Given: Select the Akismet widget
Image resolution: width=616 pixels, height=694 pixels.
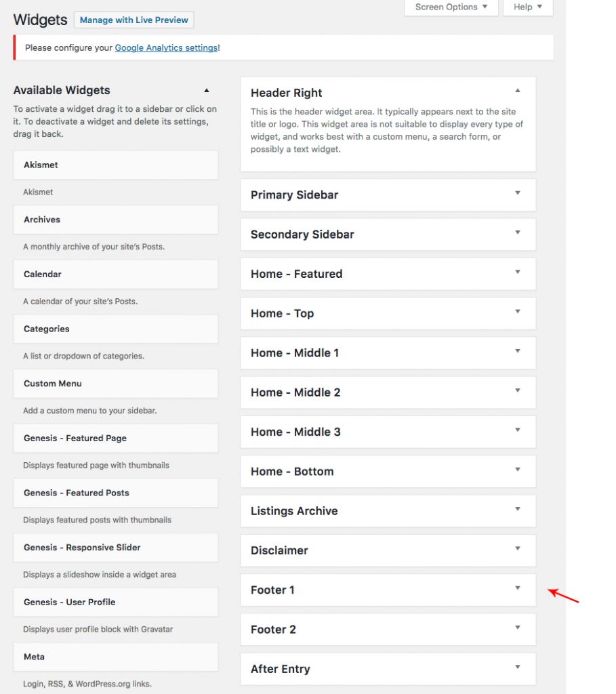Looking at the screenshot, I should (x=115, y=165).
